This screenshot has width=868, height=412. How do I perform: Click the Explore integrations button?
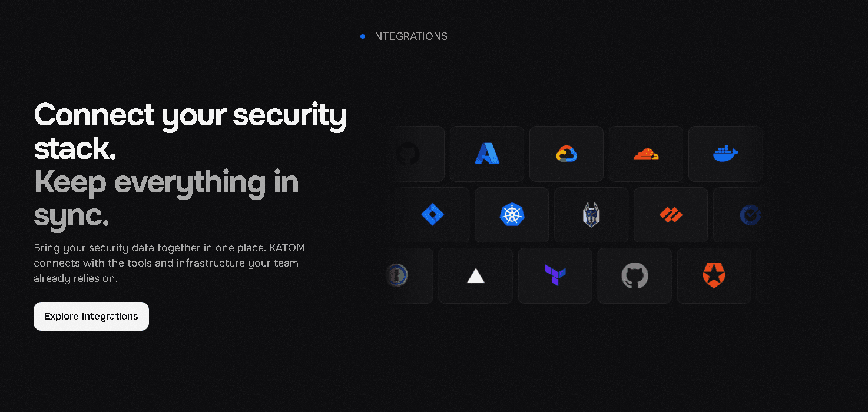point(91,316)
